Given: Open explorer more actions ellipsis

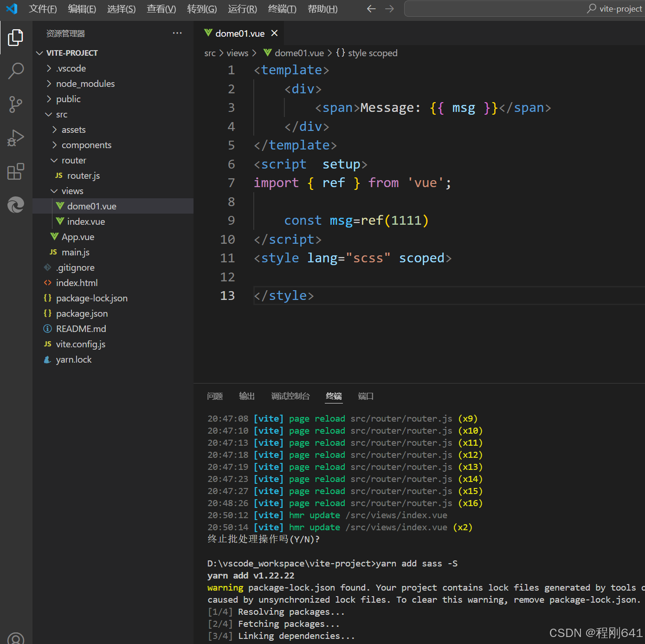Looking at the screenshot, I should [x=177, y=33].
